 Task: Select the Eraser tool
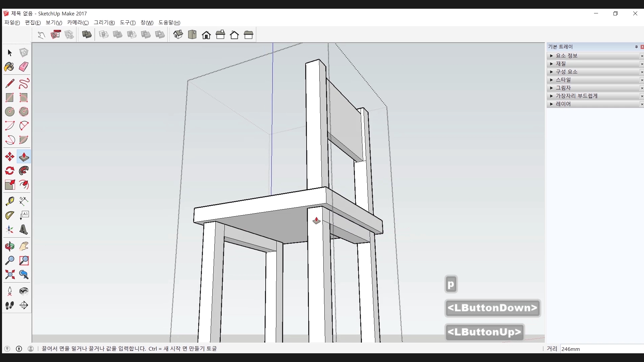[23, 67]
